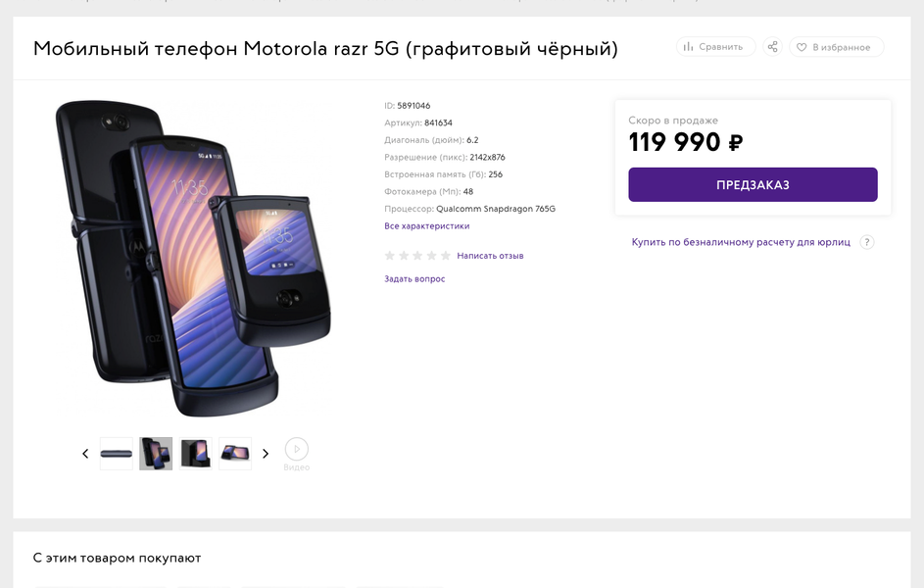The image size is (924, 588).
Task: Click the share icon next to Сравнить
Action: pos(772,47)
